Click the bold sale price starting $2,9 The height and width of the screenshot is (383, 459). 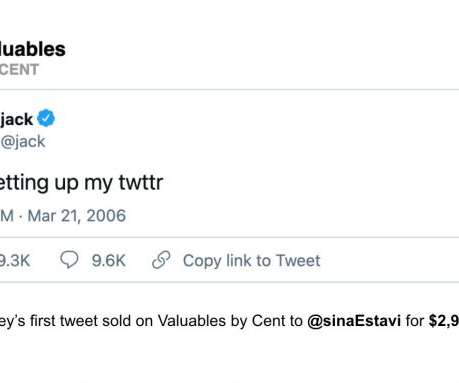(x=444, y=321)
